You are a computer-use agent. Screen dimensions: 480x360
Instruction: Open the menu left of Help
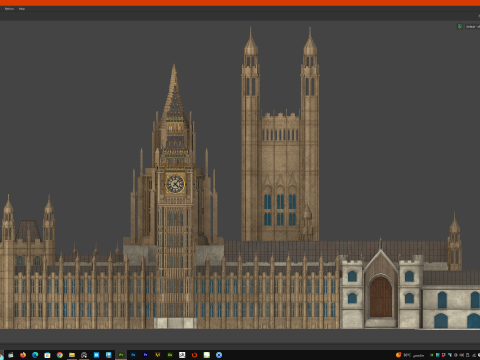point(9,9)
